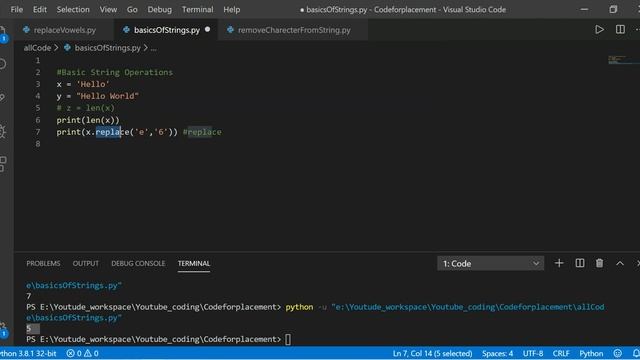The height and width of the screenshot is (360, 640).
Task: Open the terminal selector dropdown "1: Code"
Action: pos(490,263)
